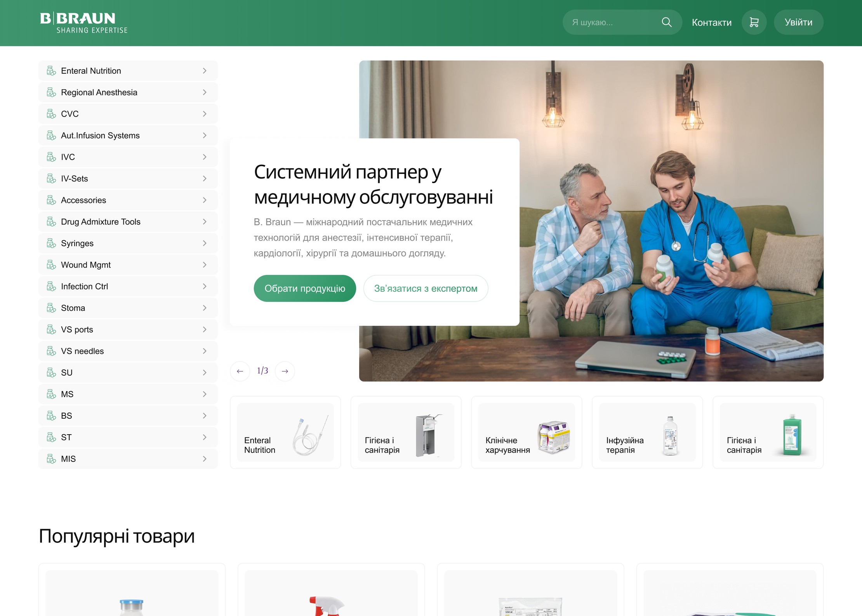Expand the Regional Anesthesia chevron
This screenshot has height=616, width=862.
coord(205,92)
